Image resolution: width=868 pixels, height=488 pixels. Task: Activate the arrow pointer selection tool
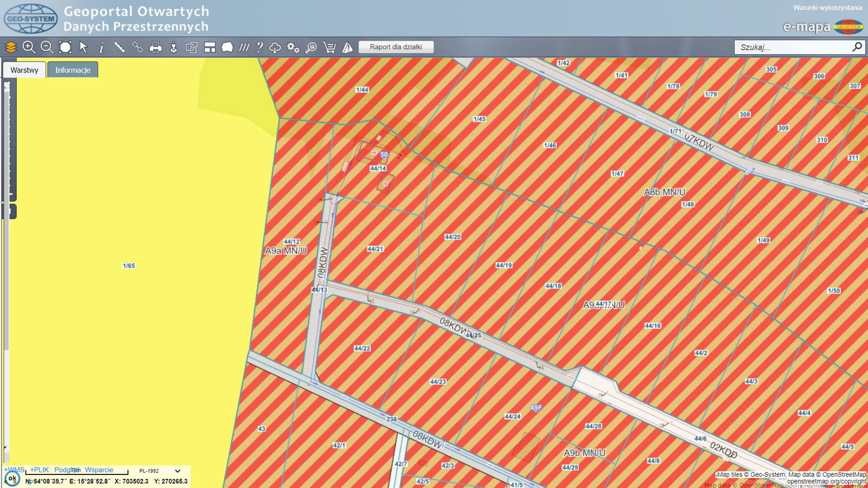coord(84,47)
